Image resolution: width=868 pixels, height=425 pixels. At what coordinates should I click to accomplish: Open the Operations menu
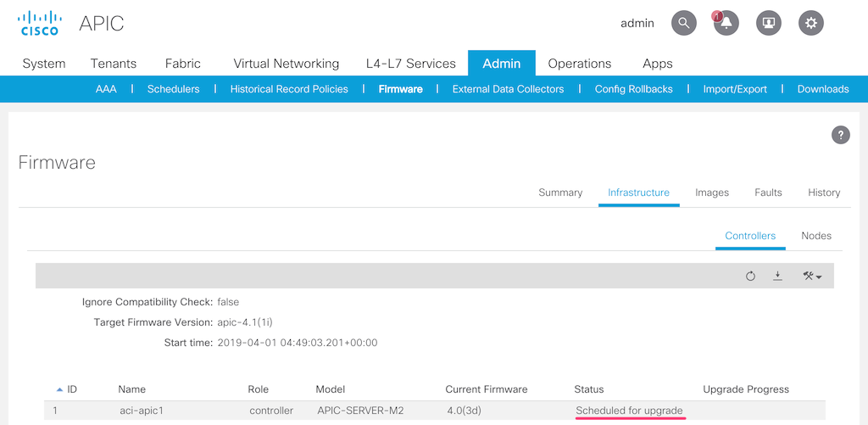[x=580, y=63]
